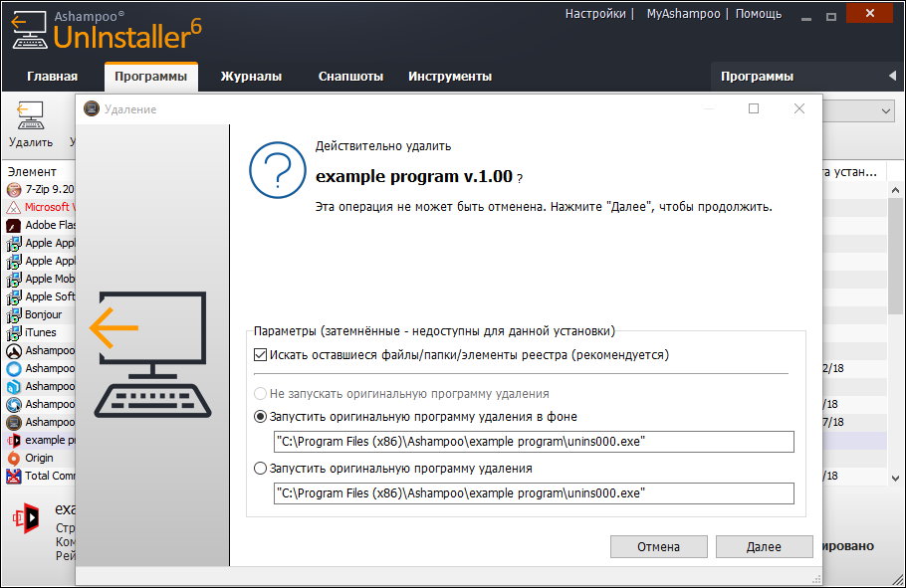The width and height of the screenshot is (906, 588).
Task: Click the Adobe Flash program icon
Action: [14, 225]
